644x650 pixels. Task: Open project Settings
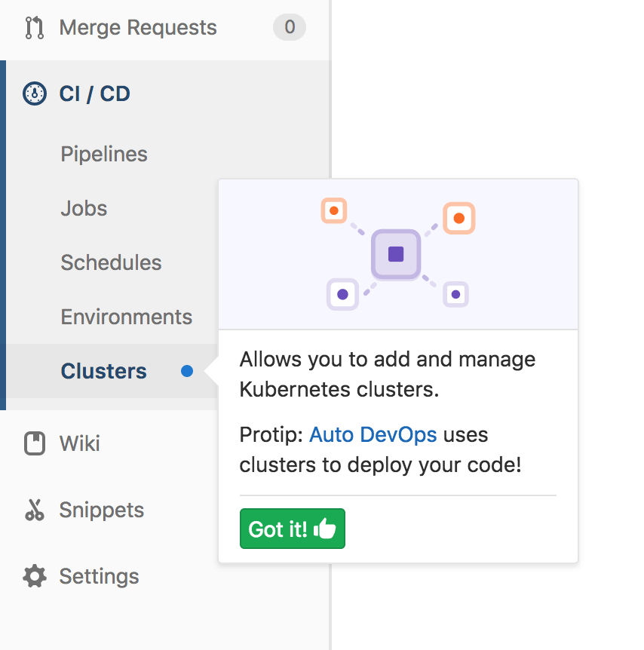pyautogui.click(x=99, y=576)
